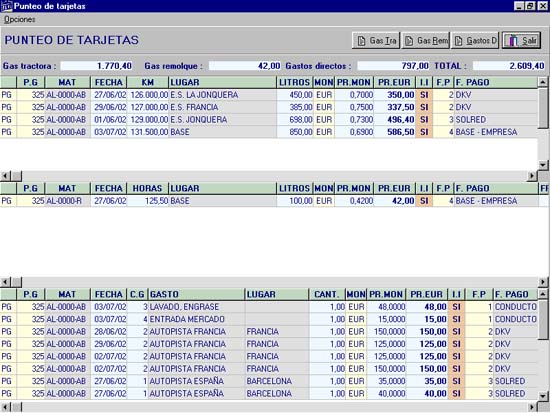The width and height of the screenshot is (550, 413).
Task: Click the GASTO column header
Action: pyautogui.click(x=196, y=294)
